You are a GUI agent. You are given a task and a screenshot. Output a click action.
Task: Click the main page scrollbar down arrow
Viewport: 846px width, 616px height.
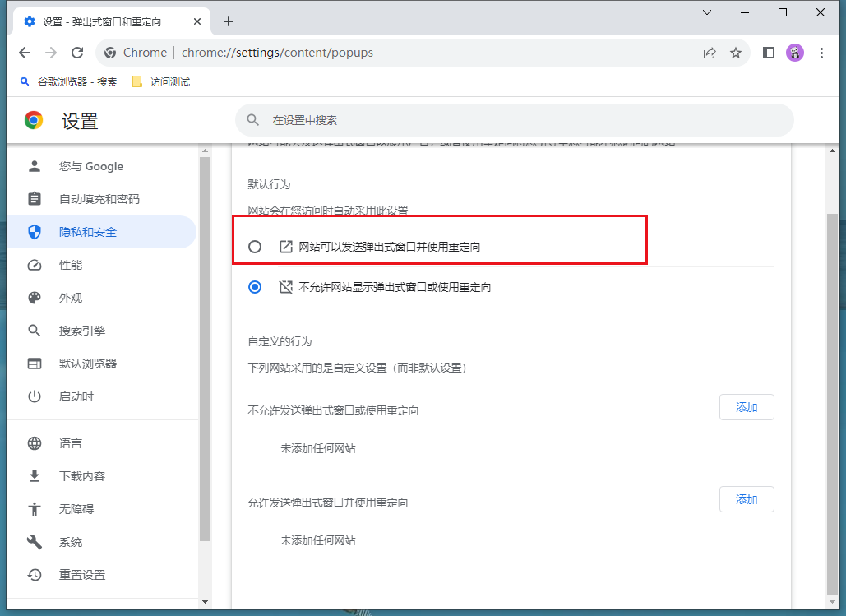[x=832, y=601]
